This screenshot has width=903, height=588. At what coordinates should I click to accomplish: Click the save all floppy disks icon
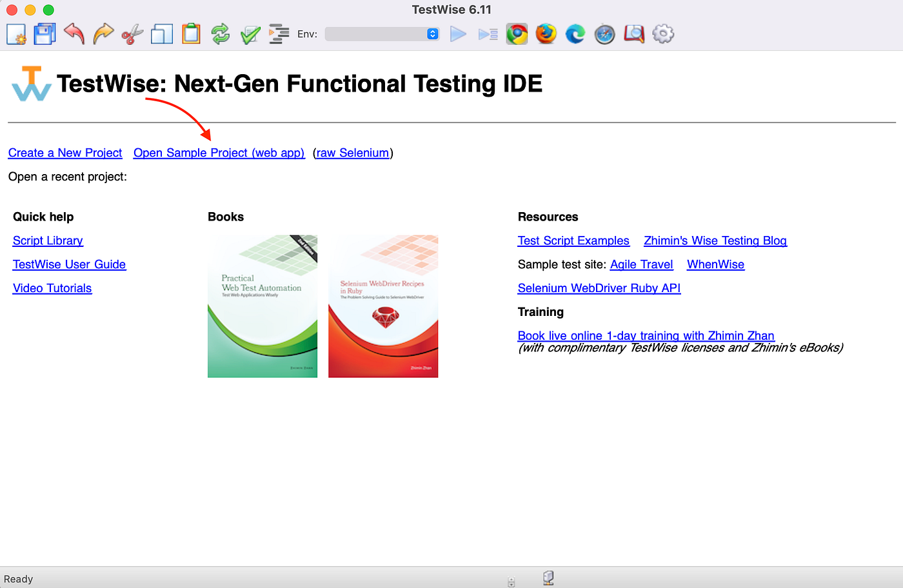coord(45,34)
